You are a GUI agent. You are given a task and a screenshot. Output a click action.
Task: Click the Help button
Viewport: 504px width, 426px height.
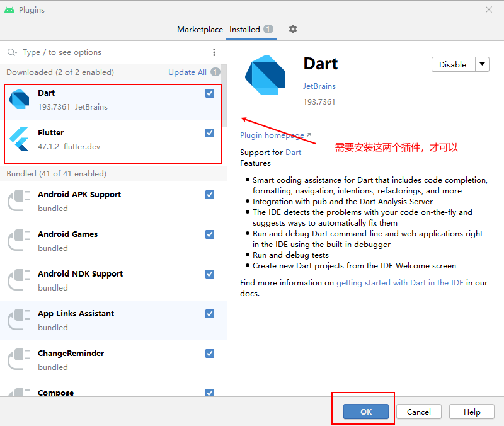[x=472, y=412]
